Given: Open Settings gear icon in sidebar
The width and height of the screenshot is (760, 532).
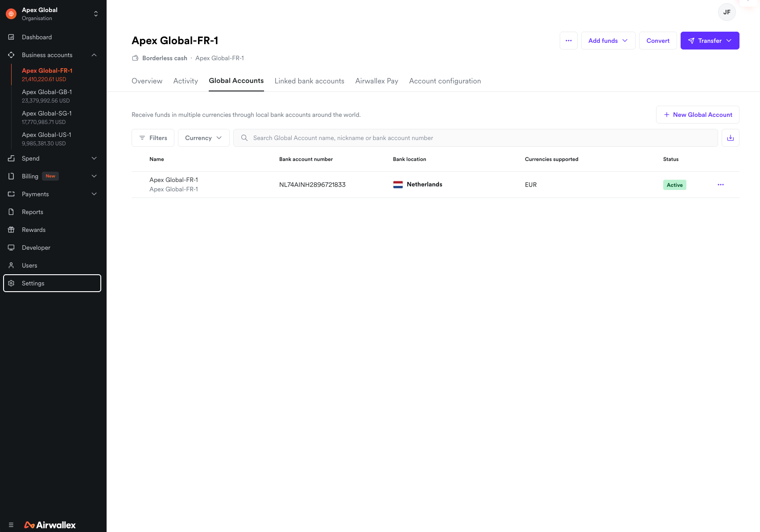Looking at the screenshot, I should tap(11, 283).
